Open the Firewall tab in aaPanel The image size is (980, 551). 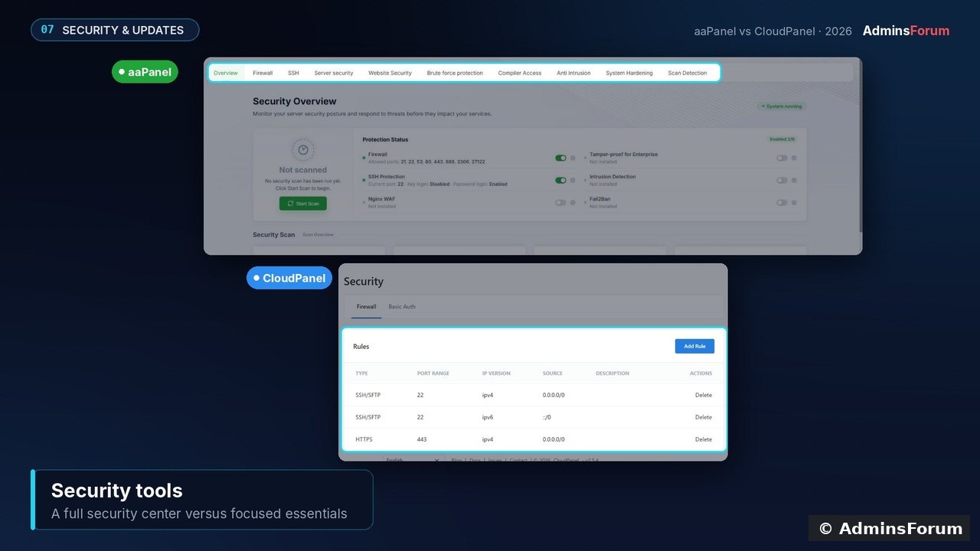pyautogui.click(x=263, y=73)
